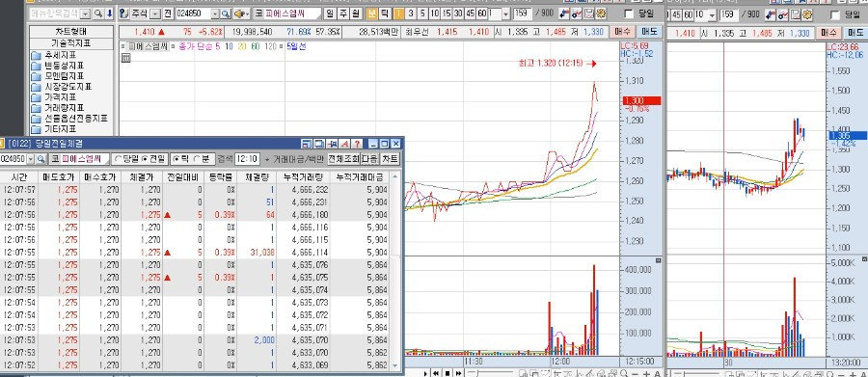Click the small grid table icon in chart corner
Image resolution: width=868 pixels, height=377 pixels.
[125, 57]
